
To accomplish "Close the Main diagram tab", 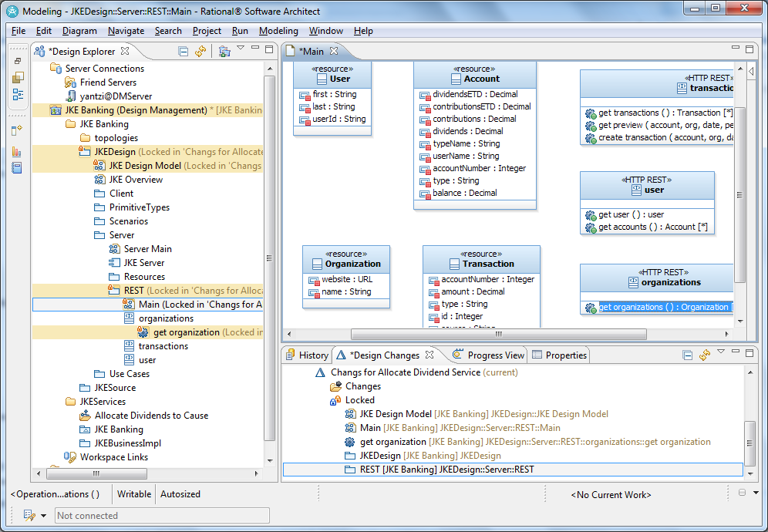I will tap(334, 51).
